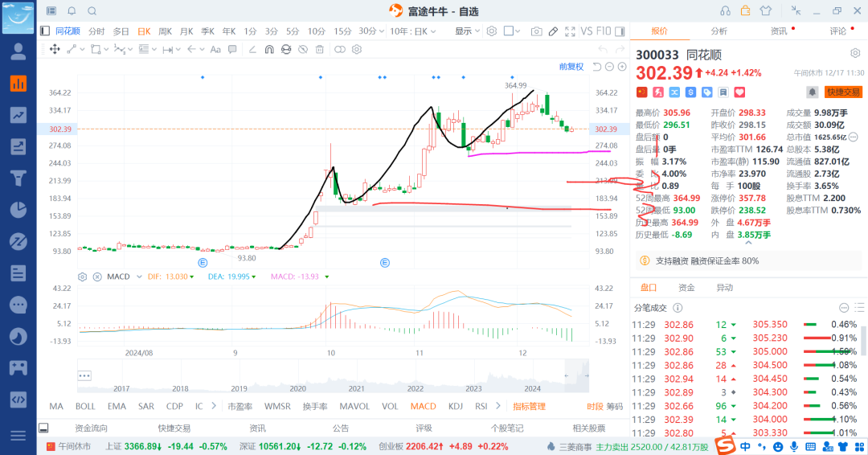Toggle magnet snap for drawings
This screenshot has width=868, height=455.
coord(269,49)
